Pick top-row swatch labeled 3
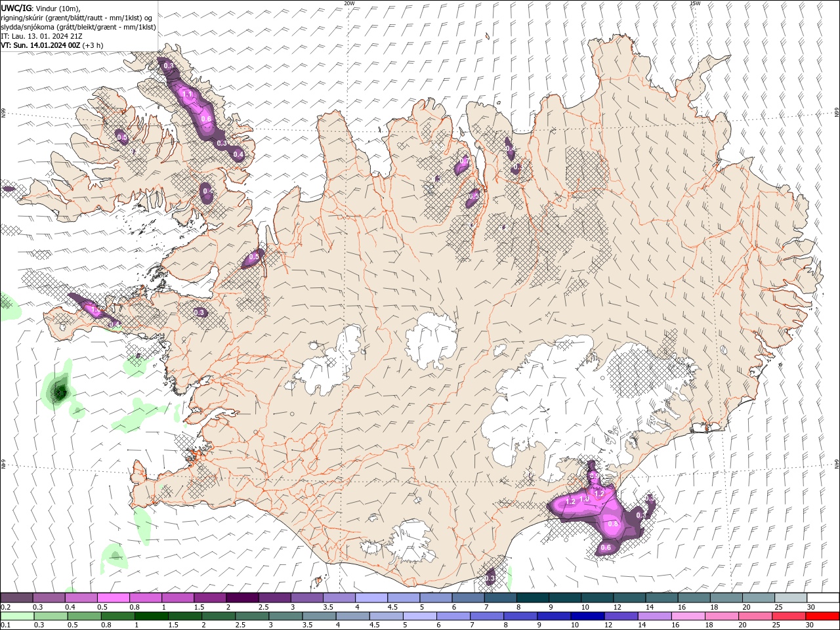 306,598
